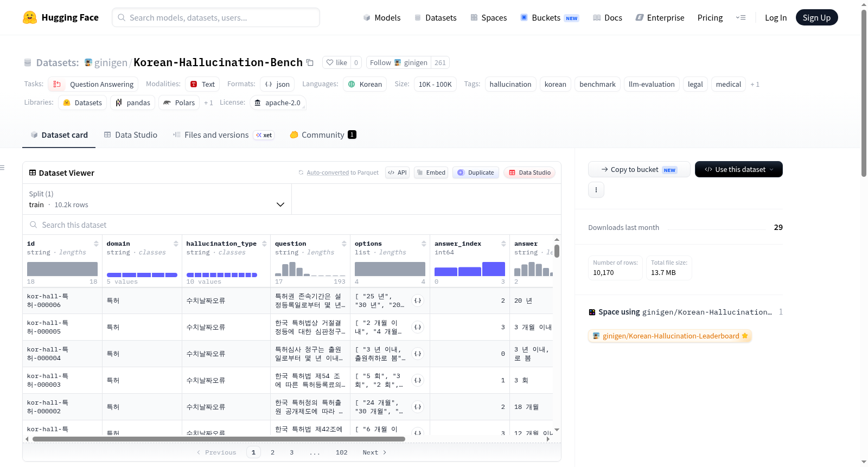Select the Question Answering task tag
Image resolution: width=868 pixels, height=467 pixels.
93,84
